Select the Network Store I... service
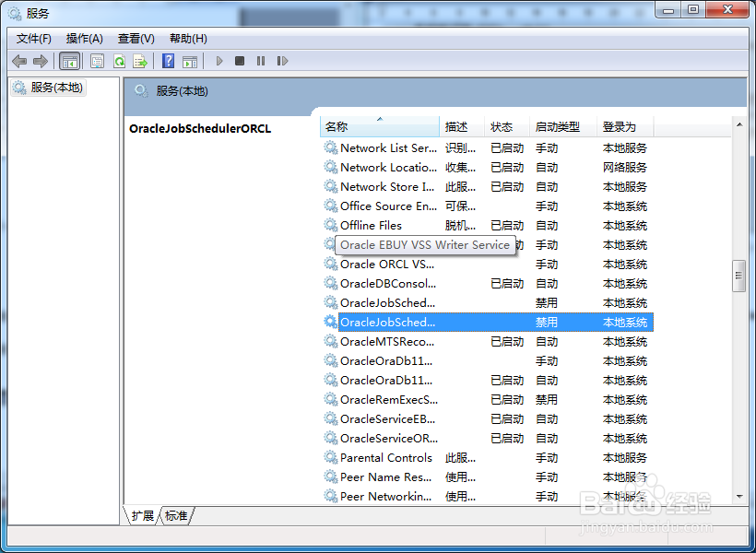The image size is (756, 553). click(487, 186)
